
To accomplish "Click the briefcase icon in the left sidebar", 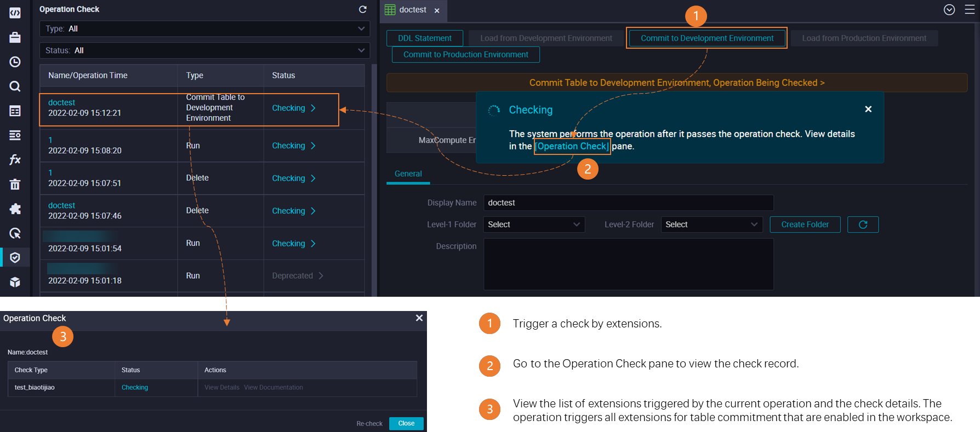I will pos(15,37).
